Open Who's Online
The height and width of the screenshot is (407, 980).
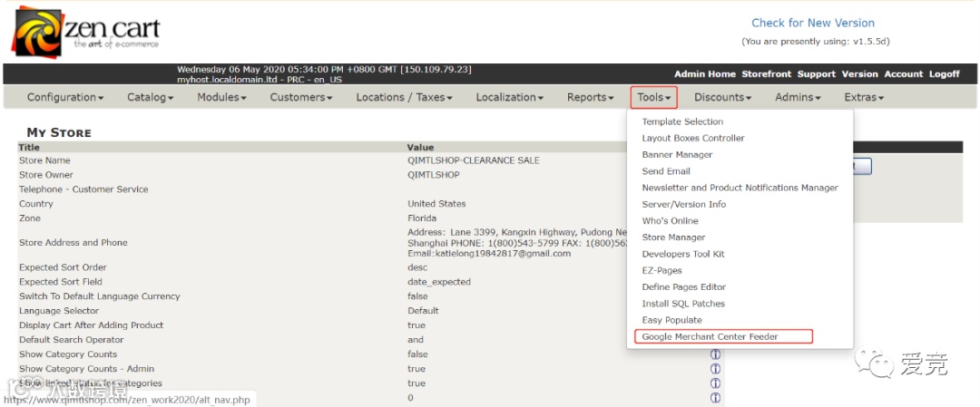click(x=670, y=221)
